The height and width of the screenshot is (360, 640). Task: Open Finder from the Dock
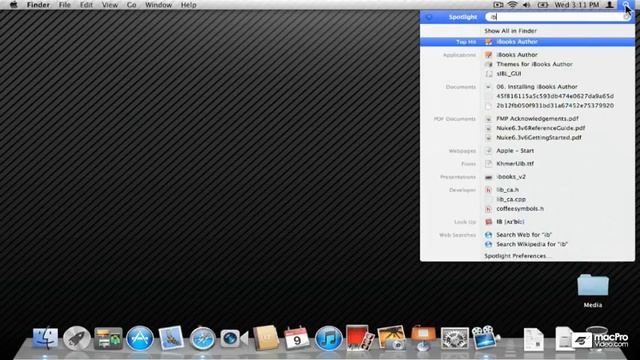coord(45,338)
